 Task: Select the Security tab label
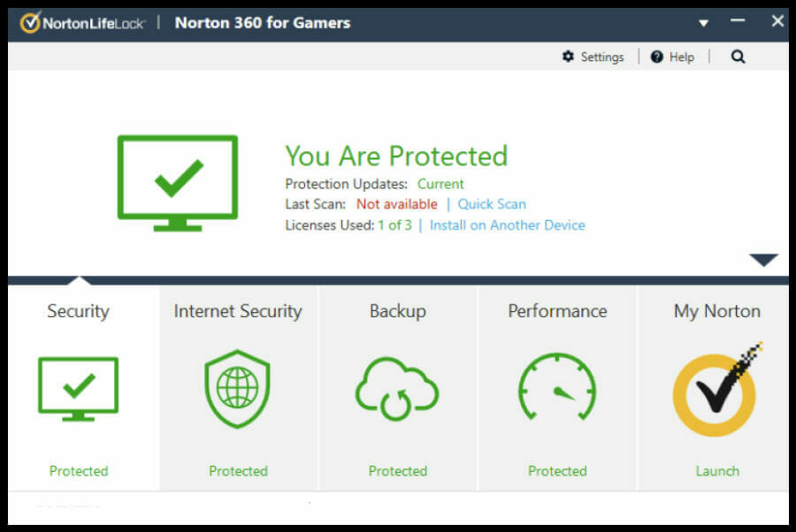pyautogui.click(x=78, y=311)
